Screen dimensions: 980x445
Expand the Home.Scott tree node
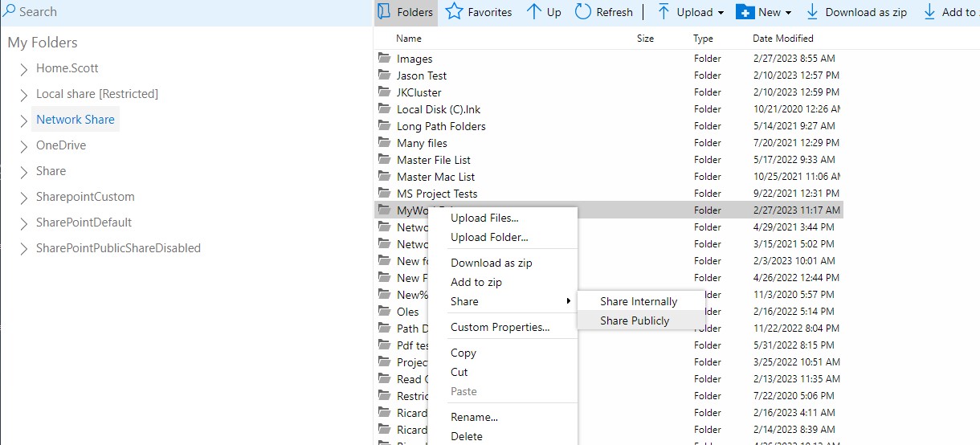click(24, 69)
